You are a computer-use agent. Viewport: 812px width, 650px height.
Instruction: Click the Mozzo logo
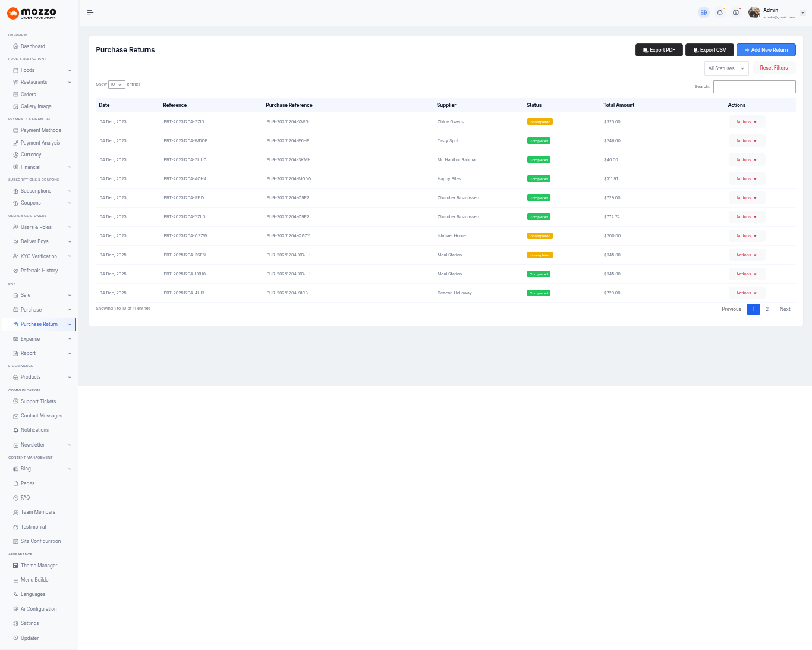32,13
